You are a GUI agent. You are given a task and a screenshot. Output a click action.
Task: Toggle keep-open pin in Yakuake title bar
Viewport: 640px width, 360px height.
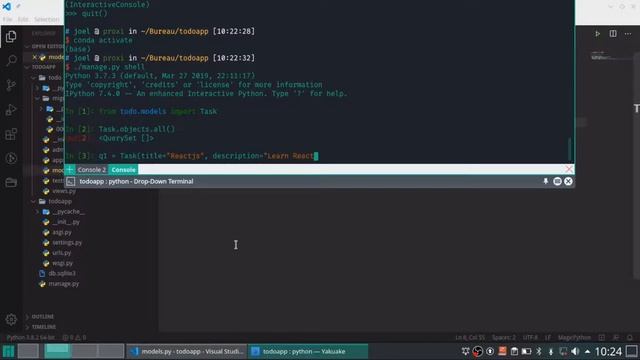point(546,181)
